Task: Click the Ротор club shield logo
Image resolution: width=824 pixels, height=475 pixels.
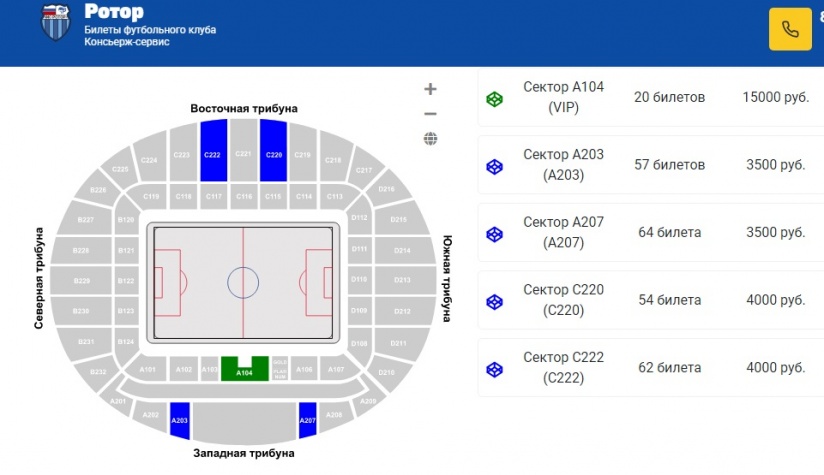Action: (56, 22)
